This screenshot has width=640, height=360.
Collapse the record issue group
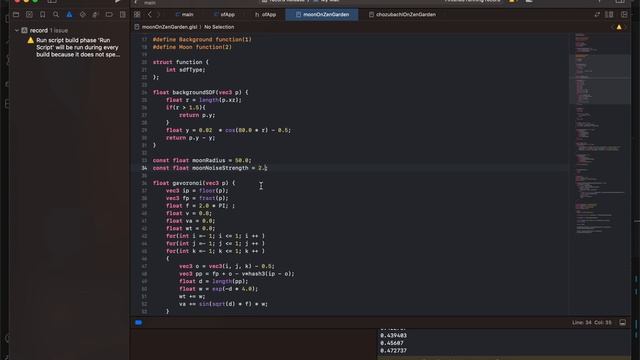click(x=16, y=30)
